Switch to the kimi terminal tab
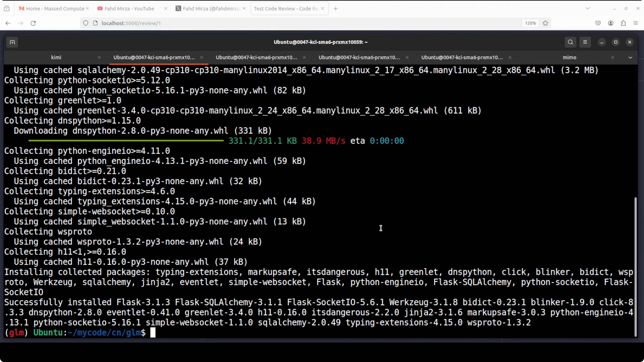The image size is (644, 362). (56, 58)
